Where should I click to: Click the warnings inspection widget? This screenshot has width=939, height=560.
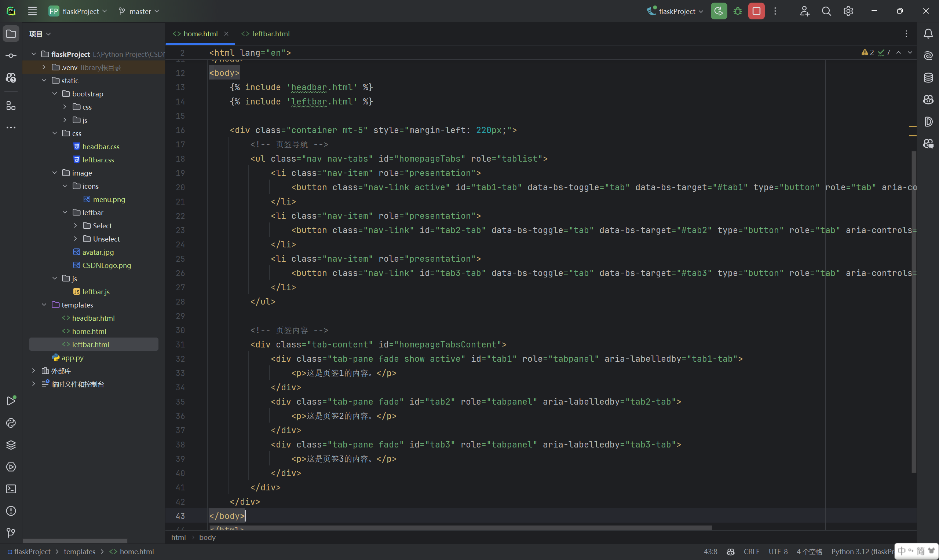coord(876,52)
